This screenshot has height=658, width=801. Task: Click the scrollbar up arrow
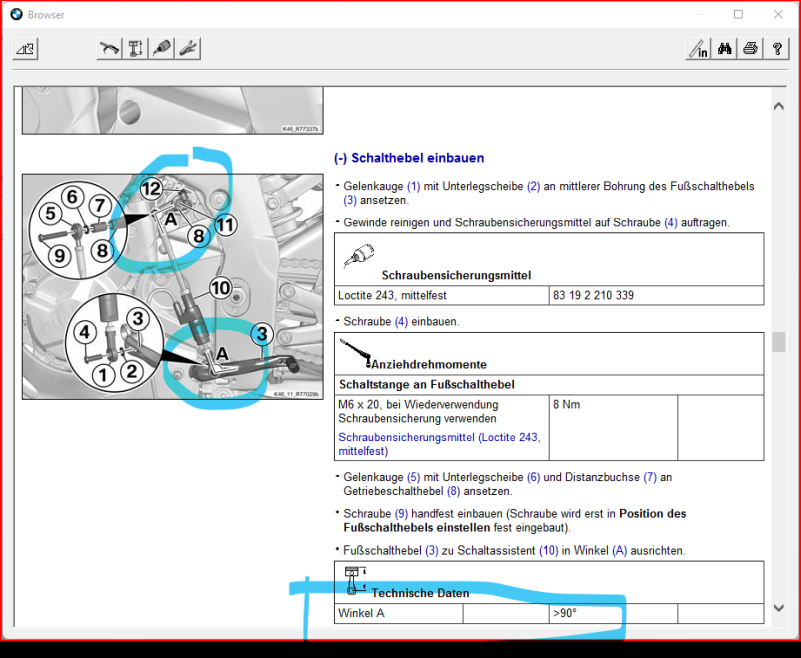[x=779, y=104]
